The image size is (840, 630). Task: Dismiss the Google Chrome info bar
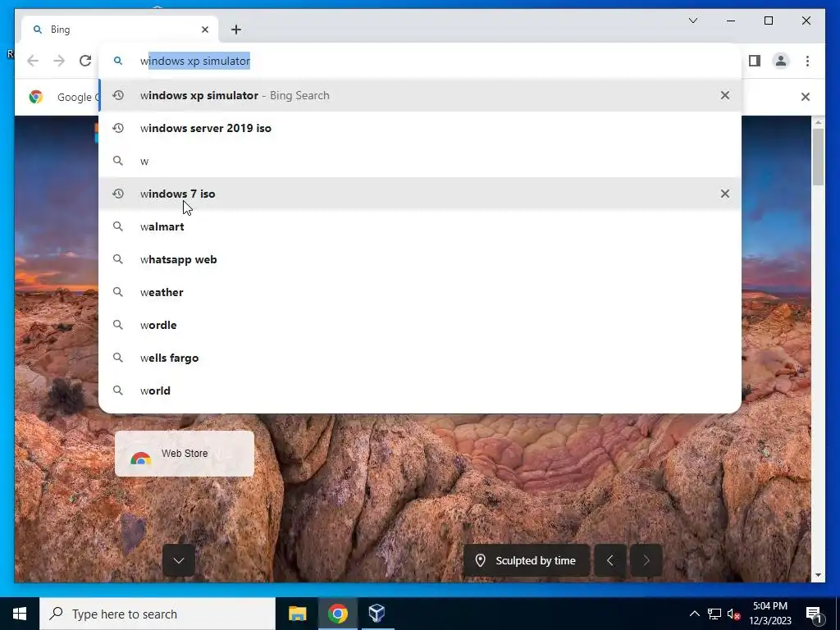pos(805,97)
